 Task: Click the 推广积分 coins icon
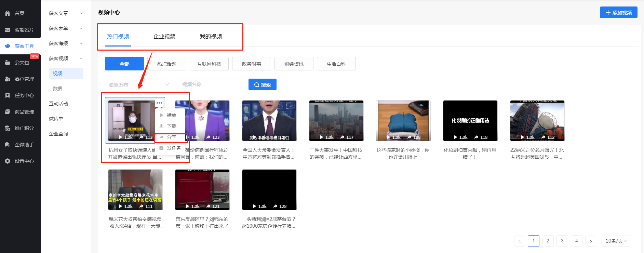pyautogui.click(x=8, y=128)
